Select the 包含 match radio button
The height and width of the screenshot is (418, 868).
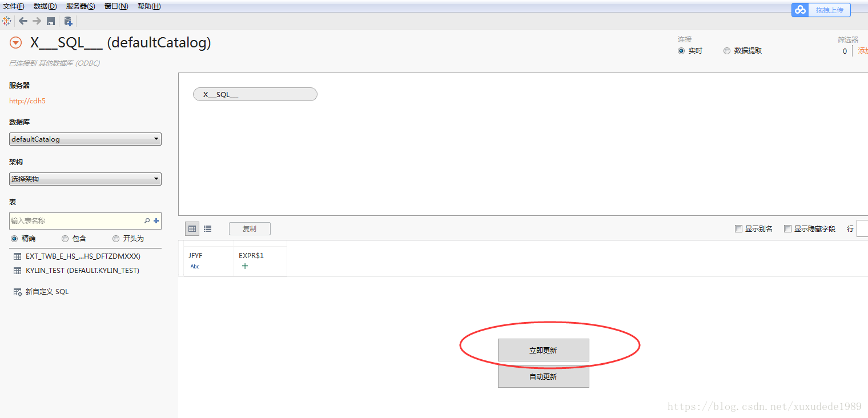(65, 239)
